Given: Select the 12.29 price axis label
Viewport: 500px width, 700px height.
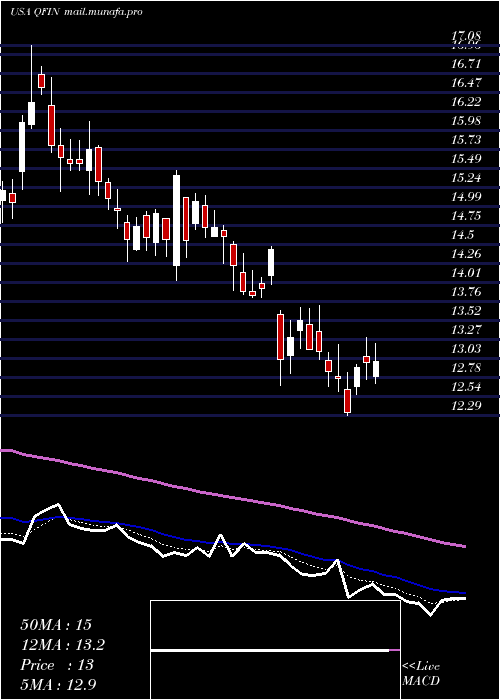Looking at the screenshot, I should [x=466, y=407].
